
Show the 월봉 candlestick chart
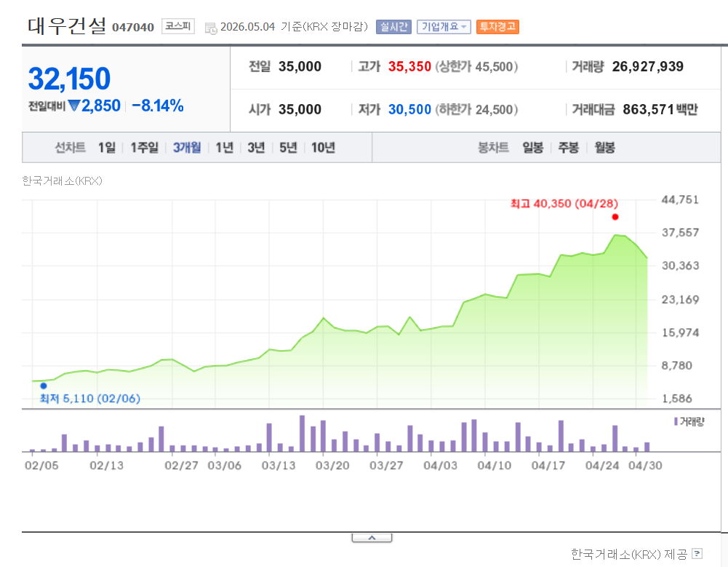pyautogui.click(x=604, y=148)
